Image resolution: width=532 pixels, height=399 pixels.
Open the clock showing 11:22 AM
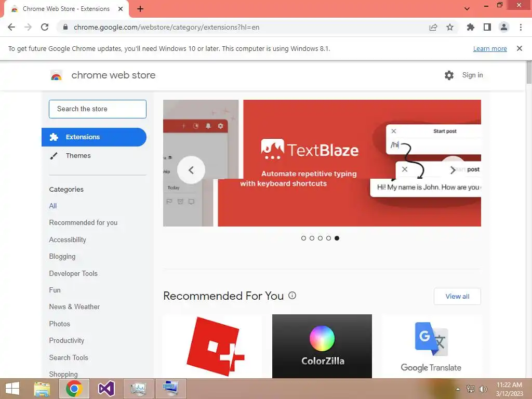pyautogui.click(x=509, y=389)
